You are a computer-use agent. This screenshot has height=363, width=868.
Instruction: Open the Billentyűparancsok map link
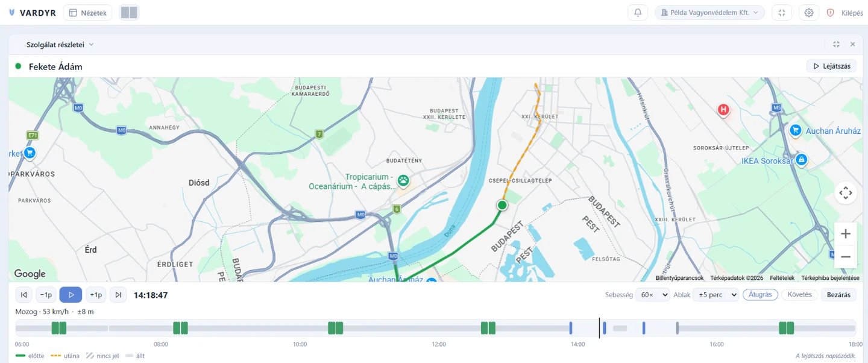tap(679, 278)
